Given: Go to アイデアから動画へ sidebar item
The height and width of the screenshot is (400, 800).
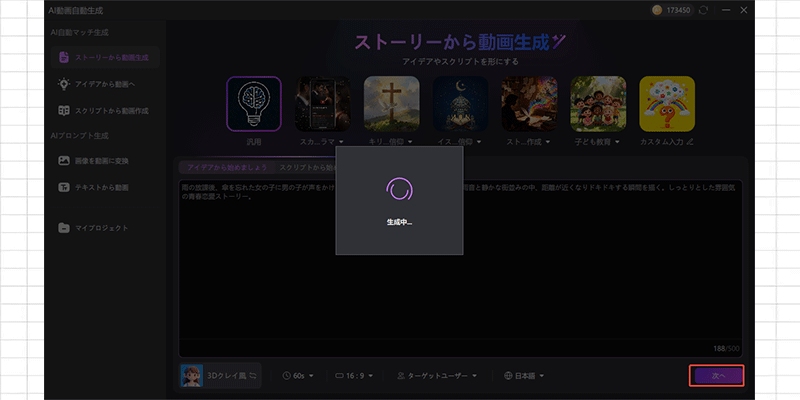Looking at the screenshot, I should click(x=105, y=84).
